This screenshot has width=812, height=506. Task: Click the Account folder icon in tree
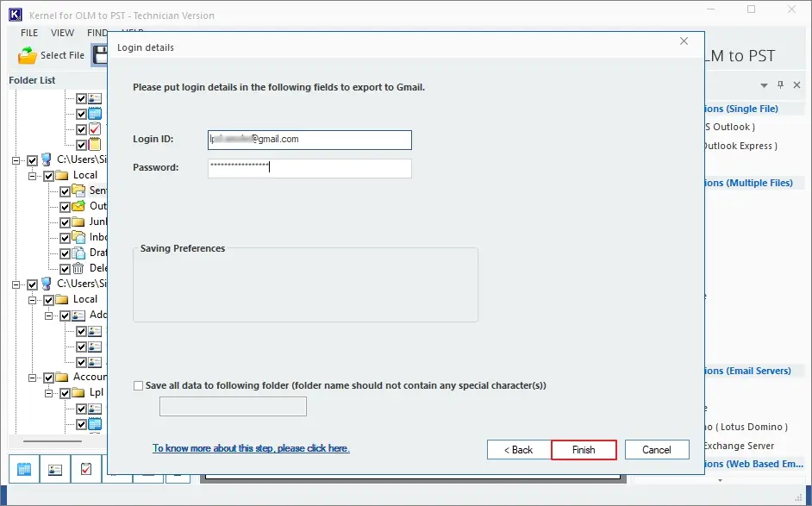click(62, 377)
